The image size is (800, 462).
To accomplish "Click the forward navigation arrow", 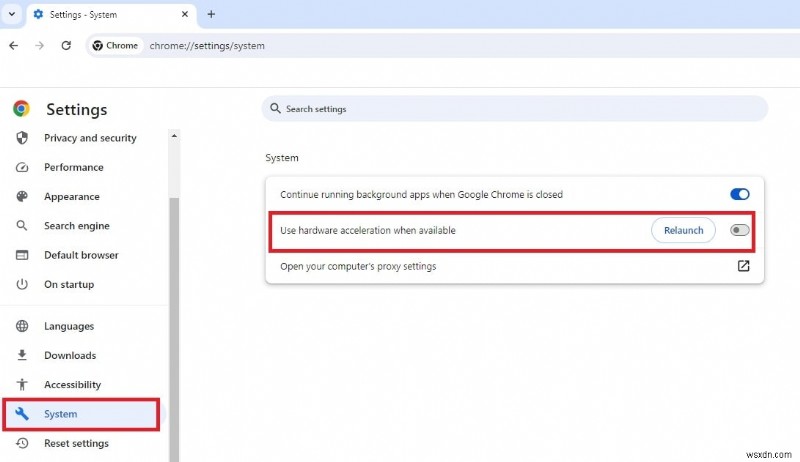I will point(39,45).
